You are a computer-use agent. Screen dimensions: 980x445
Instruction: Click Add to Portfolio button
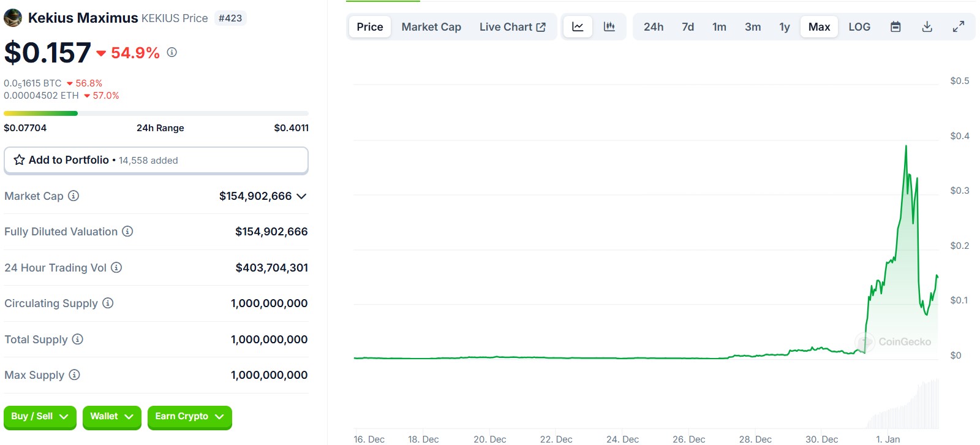pos(156,160)
